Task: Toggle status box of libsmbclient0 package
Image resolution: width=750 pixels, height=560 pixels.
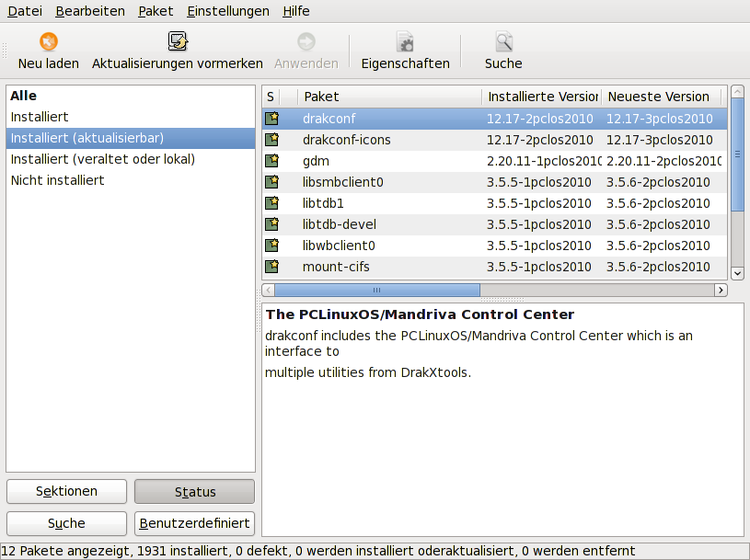Action: 271,182
